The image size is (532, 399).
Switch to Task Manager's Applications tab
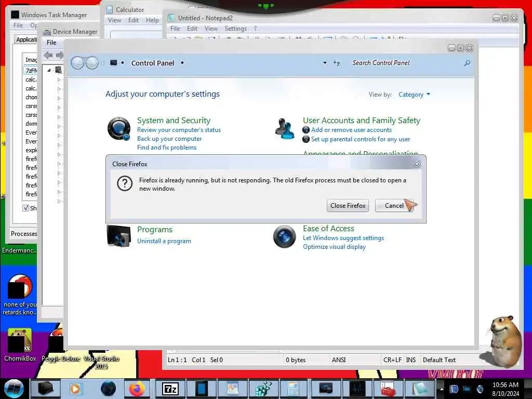pos(26,39)
